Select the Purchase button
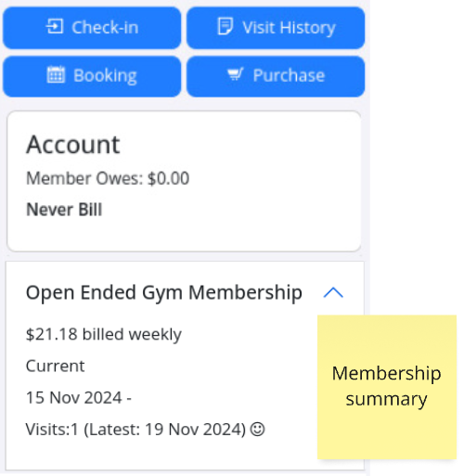The height and width of the screenshot is (476, 464). (x=276, y=76)
